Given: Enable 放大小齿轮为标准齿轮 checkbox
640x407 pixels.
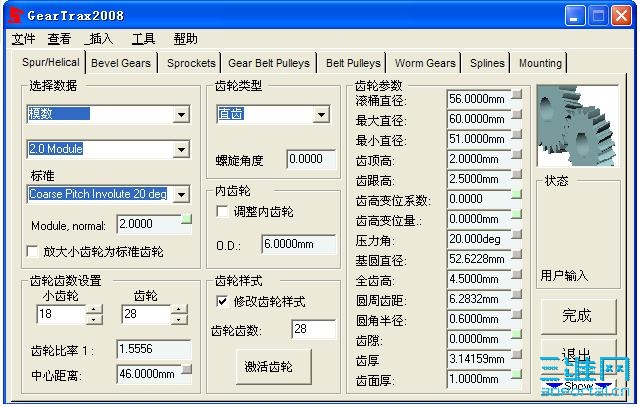Looking at the screenshot, I should coord(32,251).
